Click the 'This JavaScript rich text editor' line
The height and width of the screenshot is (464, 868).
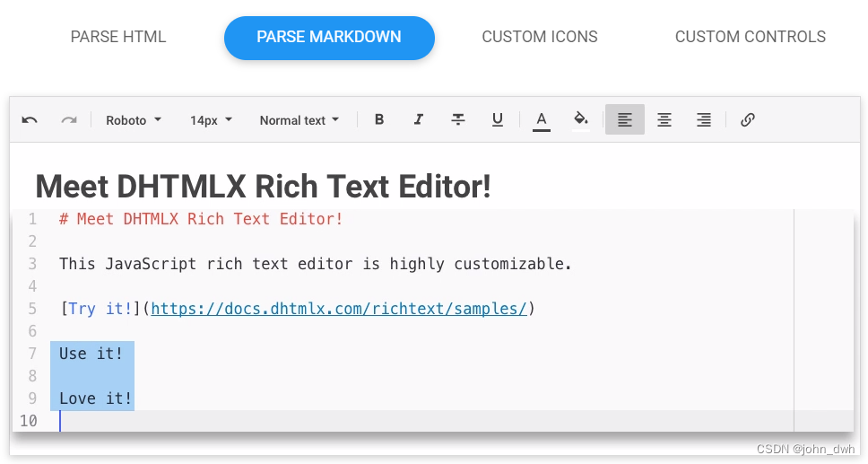coord(315,264)
